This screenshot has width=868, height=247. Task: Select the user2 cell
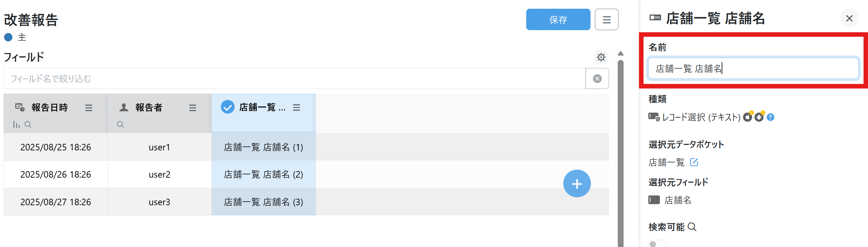pyautogui.click(x=159, y=174)
